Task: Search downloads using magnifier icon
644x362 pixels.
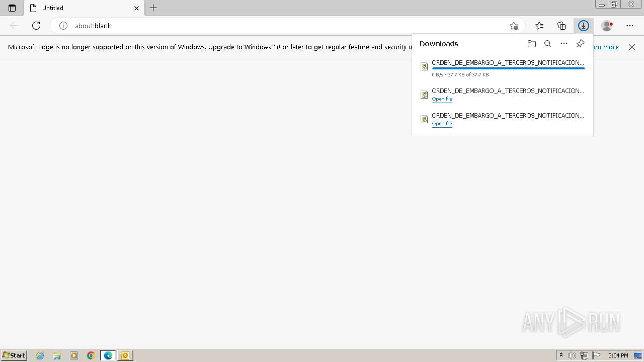Action: (x=548, y=44)
